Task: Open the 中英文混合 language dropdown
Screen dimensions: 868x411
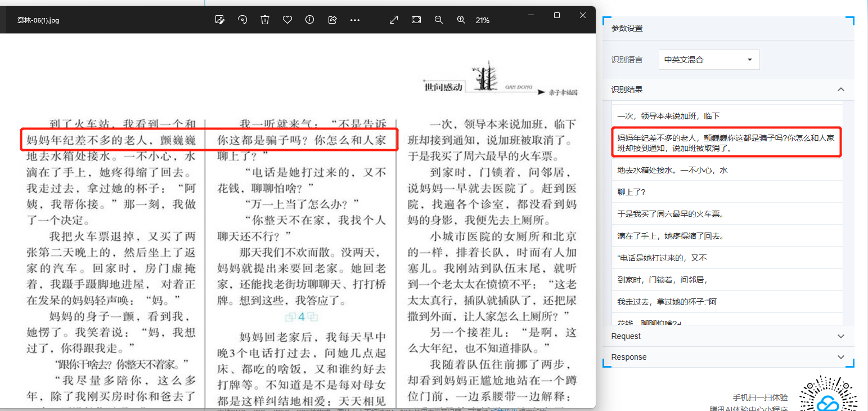Action: point(709,60)
